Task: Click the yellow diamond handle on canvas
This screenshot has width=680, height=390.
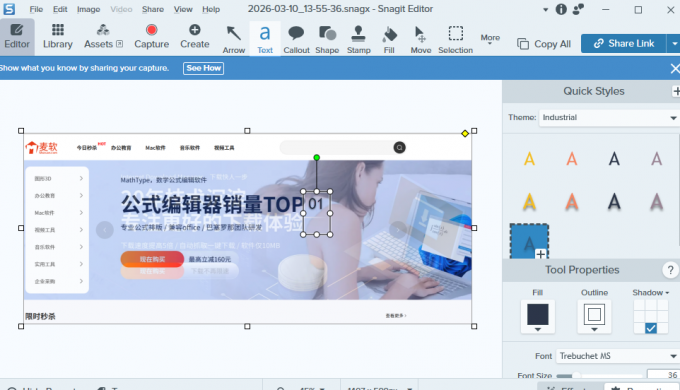Action: click(465, 133)
